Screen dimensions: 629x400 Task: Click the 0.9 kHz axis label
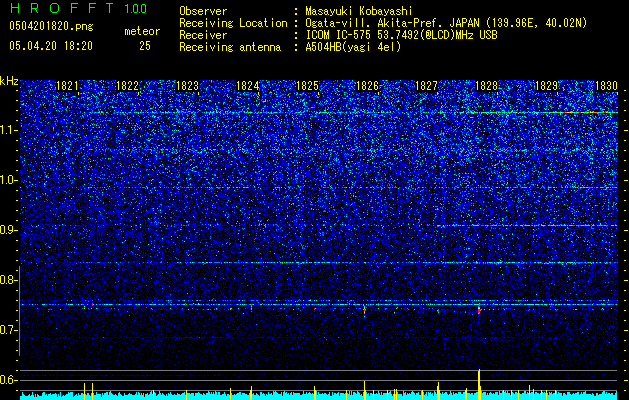9,230
